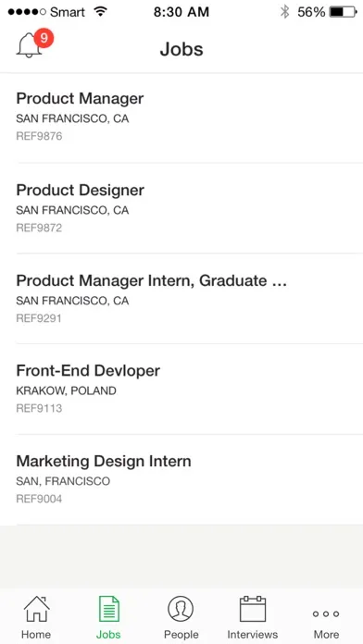This screenshot has width=363, height=644.
Task: Tap the battery icon in status bar
Action: [x=344, y=12]
